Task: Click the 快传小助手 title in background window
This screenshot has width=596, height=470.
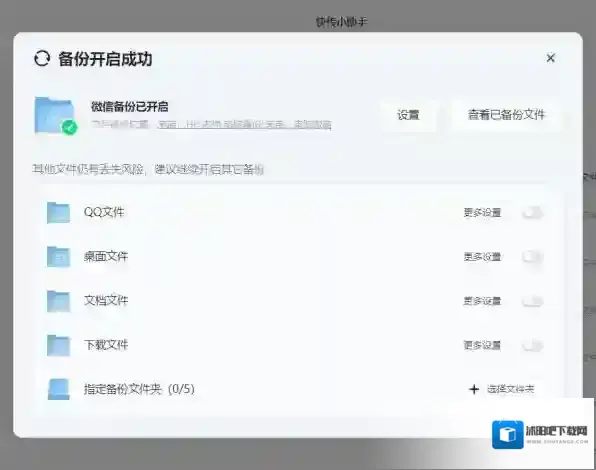Action: [x=342, y=22]
